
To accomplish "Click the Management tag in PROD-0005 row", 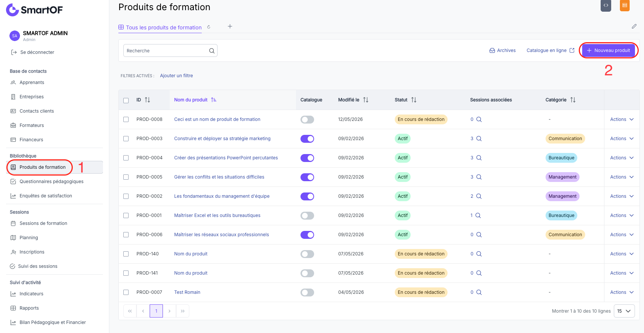I will point(563,177).
